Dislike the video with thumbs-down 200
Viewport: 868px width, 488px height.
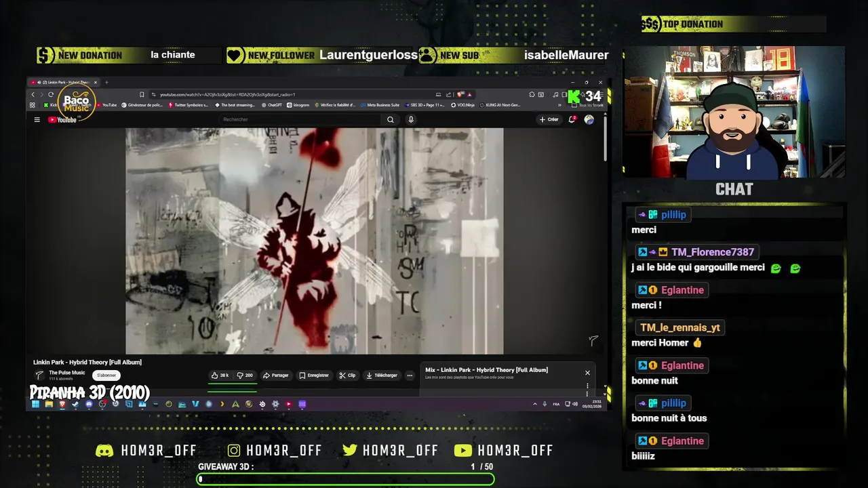click(245, 375)
